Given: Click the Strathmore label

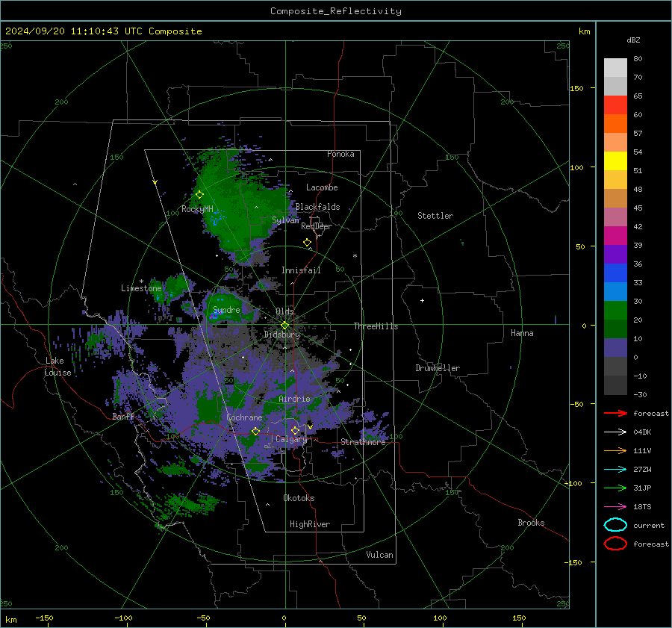Looking at the screenshot, I should click(x=363, y=442).
